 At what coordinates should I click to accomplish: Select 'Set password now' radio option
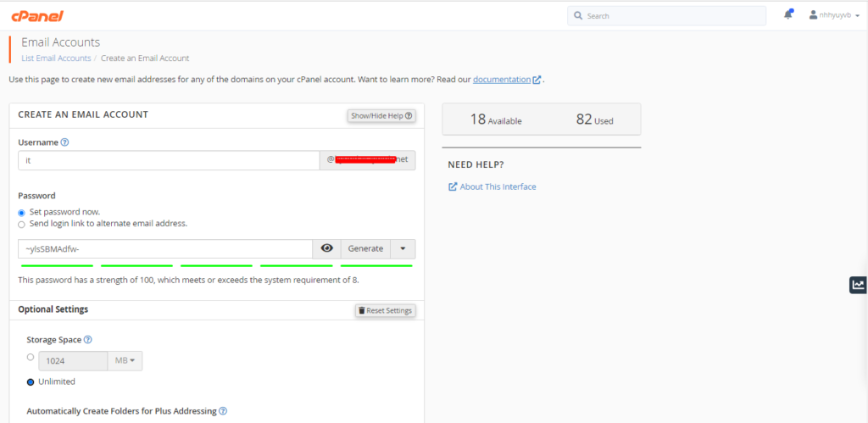point(22,212)
